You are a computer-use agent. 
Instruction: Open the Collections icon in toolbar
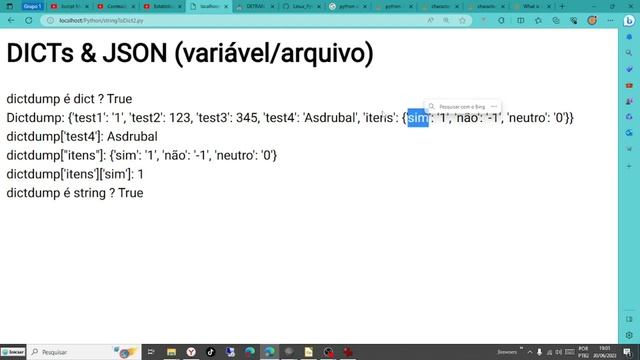[556, 20]
